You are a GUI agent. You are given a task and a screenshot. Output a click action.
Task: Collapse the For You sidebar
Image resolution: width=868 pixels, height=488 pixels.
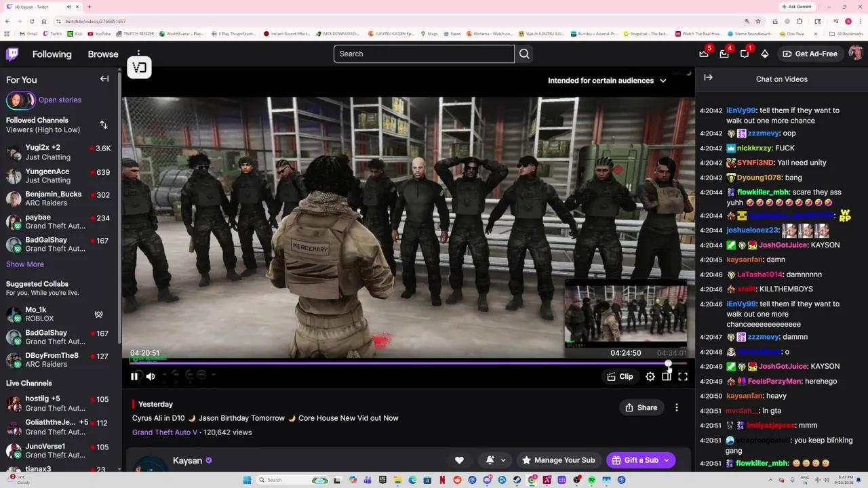[x=104, y=79]
